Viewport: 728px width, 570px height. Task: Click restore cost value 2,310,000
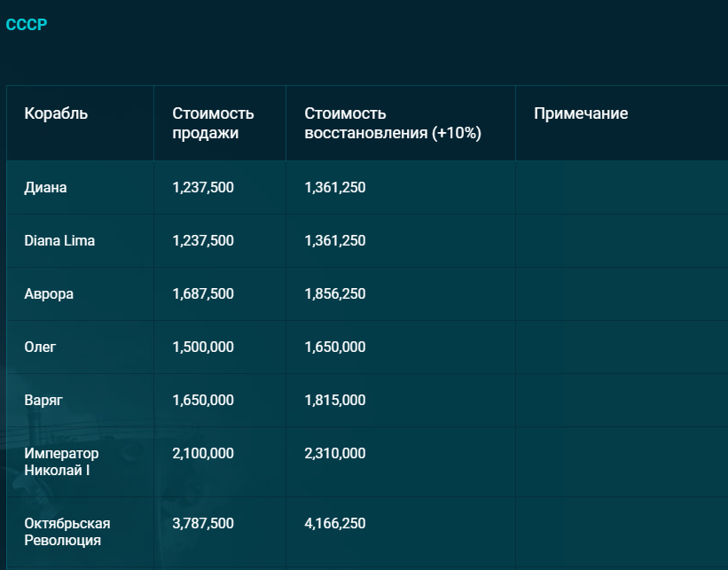[335, 454]
